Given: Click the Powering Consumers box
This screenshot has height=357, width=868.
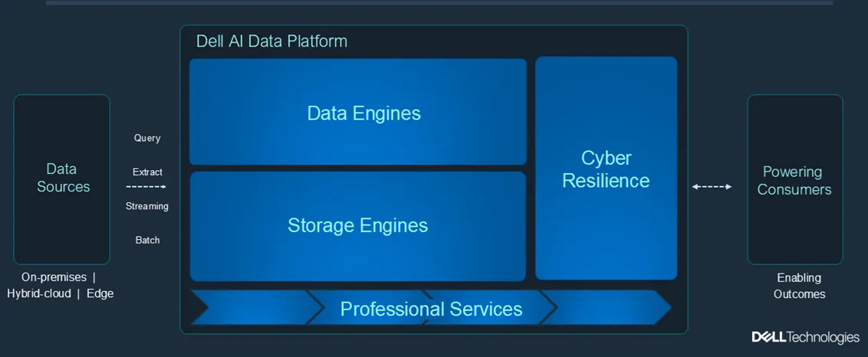Looking at the screenshot, I should pos(794,180).
